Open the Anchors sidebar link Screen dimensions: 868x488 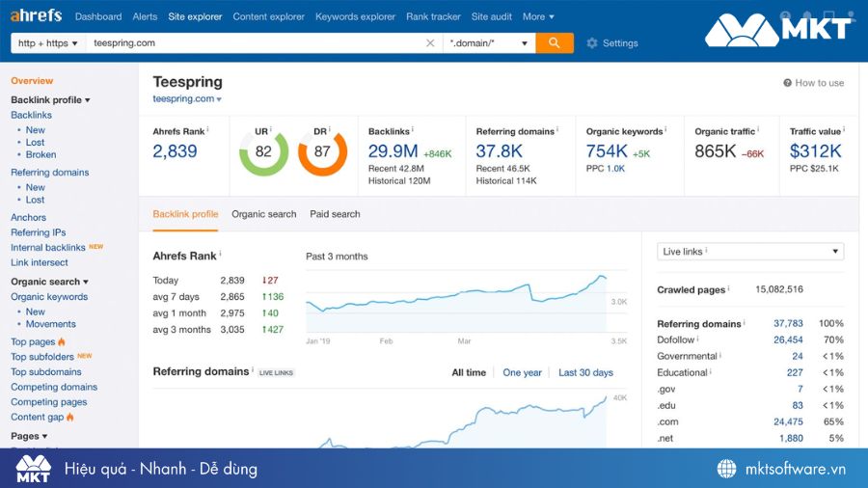pyautogui.click(x=28, y=217)
